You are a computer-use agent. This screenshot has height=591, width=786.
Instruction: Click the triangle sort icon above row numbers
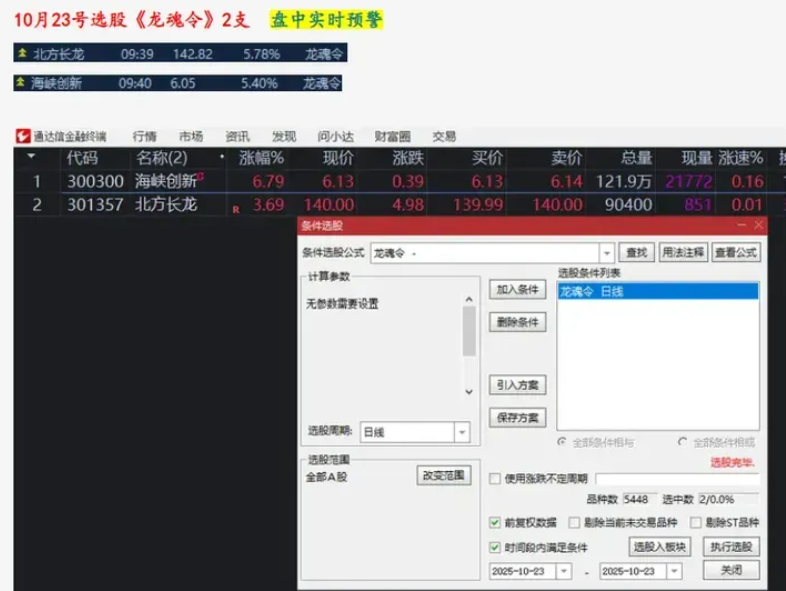click(33, 158)
